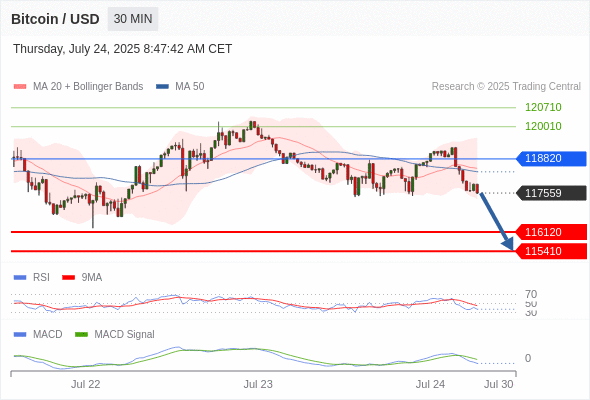Click the red 115410 support price tag
Screen dimensions: 590x400
[x=551, y=251]
